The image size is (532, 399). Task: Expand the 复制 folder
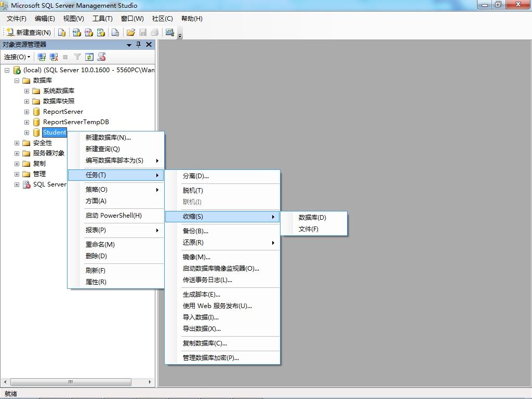pos(17,164)
